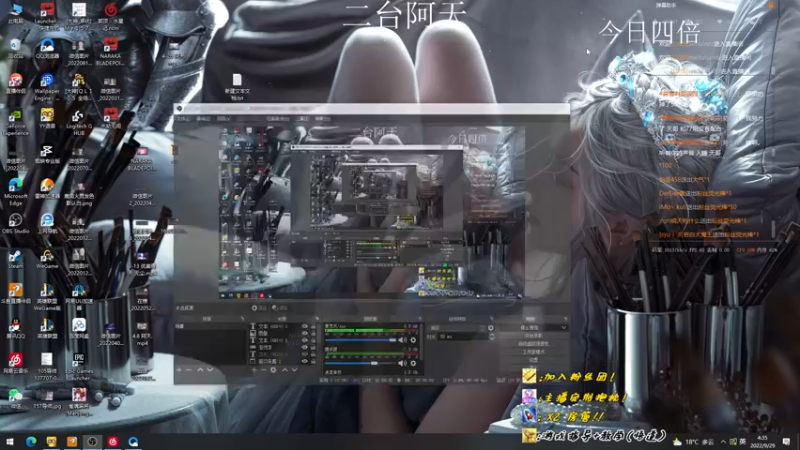This screenshot has height=450, width=800.
Task: Remove selected source with Sources minus icon
Action: (x=264, y=370)
